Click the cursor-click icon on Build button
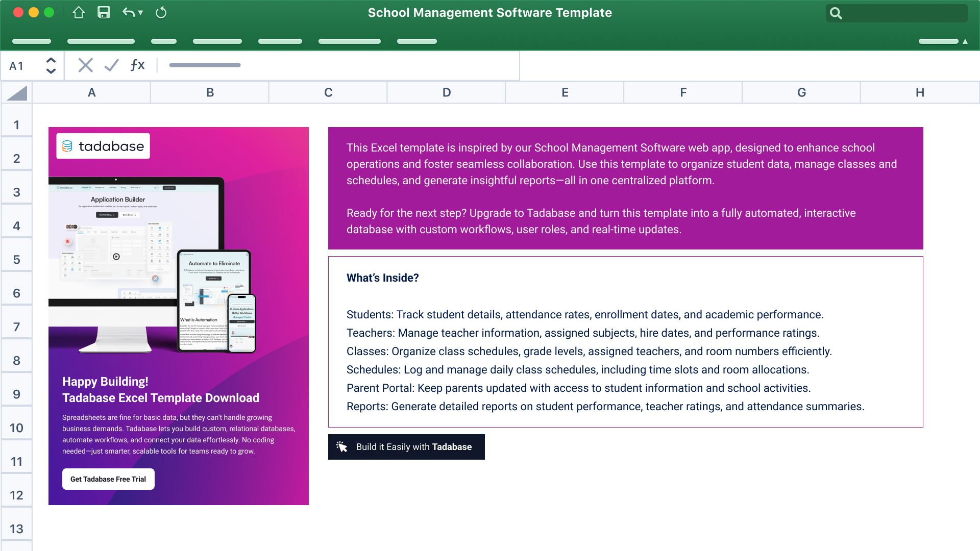 (341, 447)
